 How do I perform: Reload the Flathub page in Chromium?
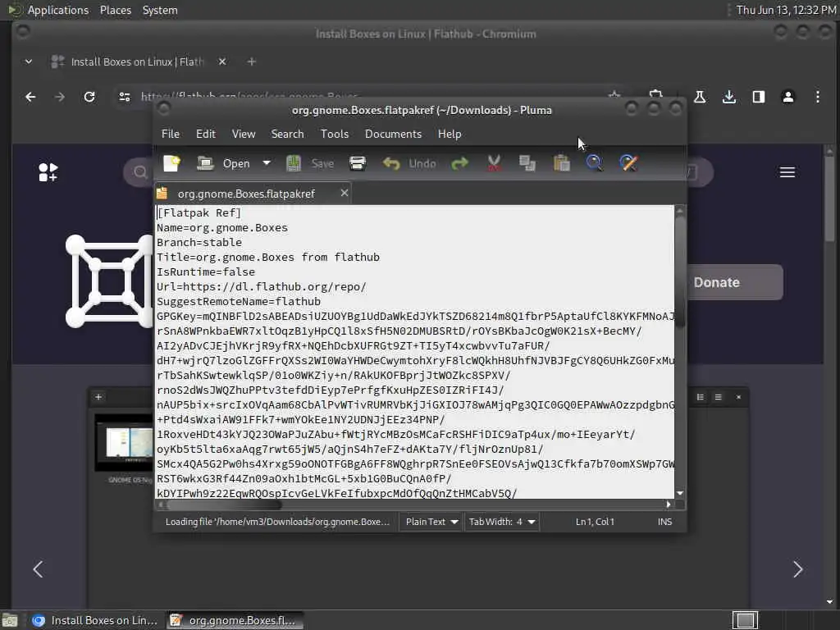[89, 97]
